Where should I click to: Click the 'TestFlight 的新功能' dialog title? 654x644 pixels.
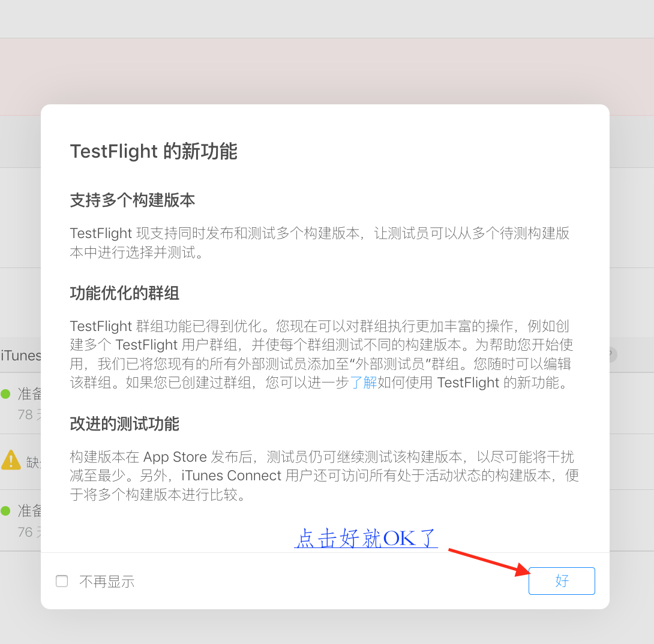154,151
